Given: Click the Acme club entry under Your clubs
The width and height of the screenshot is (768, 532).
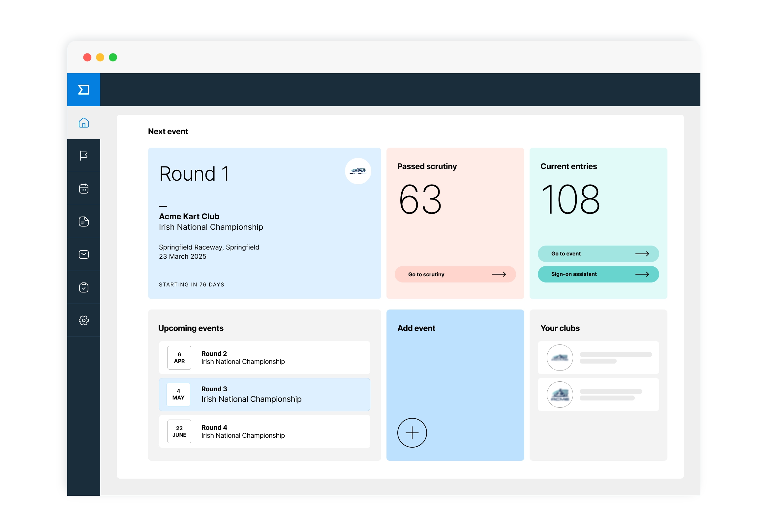Looking at the screenshot, I should coord(598,394).
